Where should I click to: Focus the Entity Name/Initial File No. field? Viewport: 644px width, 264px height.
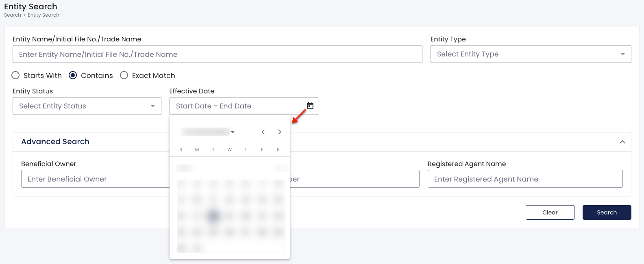coord(218,54)
